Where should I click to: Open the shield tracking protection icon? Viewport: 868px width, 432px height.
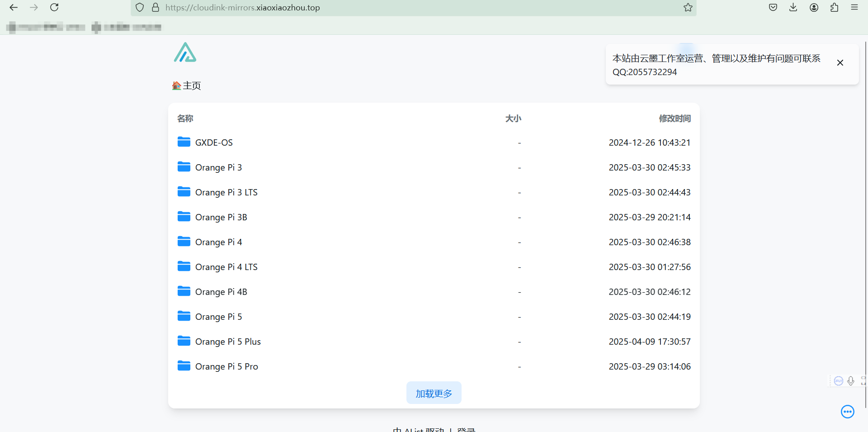[140, 7]
